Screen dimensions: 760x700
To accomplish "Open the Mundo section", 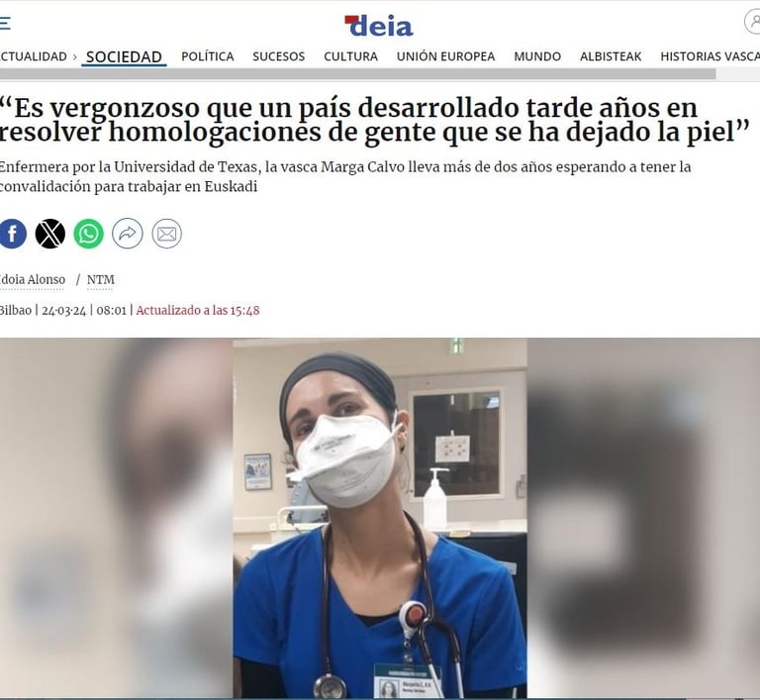I will pos(537,56).
